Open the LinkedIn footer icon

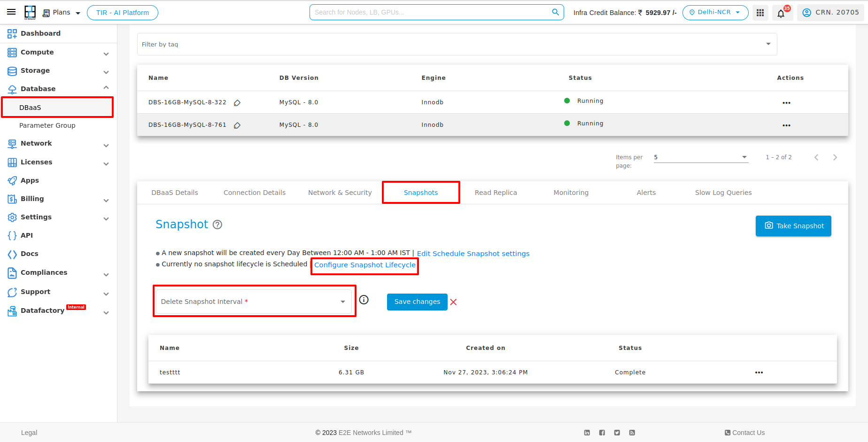click(587, 433)
